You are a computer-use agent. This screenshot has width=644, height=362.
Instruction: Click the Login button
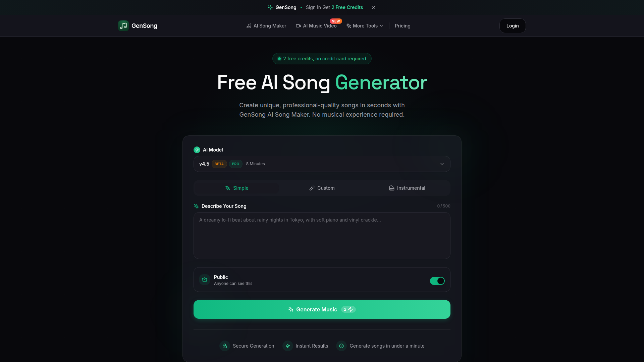point(513,26)
